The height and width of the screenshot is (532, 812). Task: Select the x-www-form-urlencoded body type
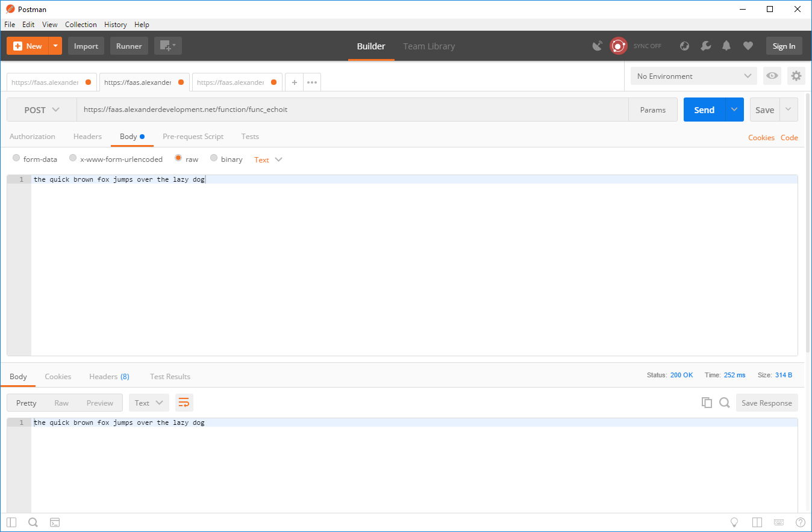[x=73, y=158]
